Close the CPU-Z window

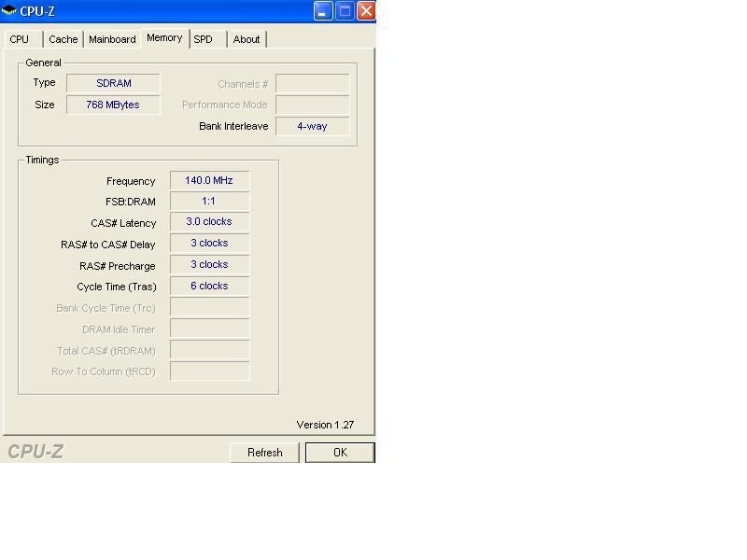pyautogui.click(x=365, y=11)
